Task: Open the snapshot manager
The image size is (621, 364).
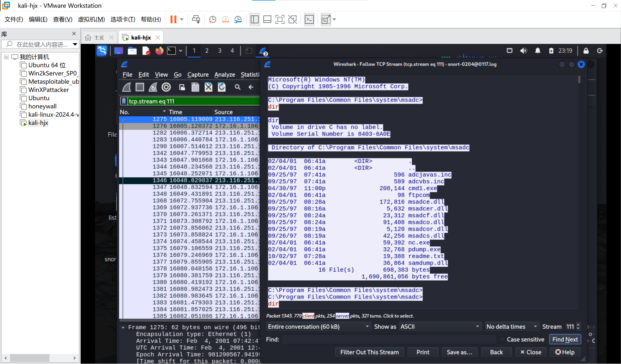Action: [x=238, y=19]
